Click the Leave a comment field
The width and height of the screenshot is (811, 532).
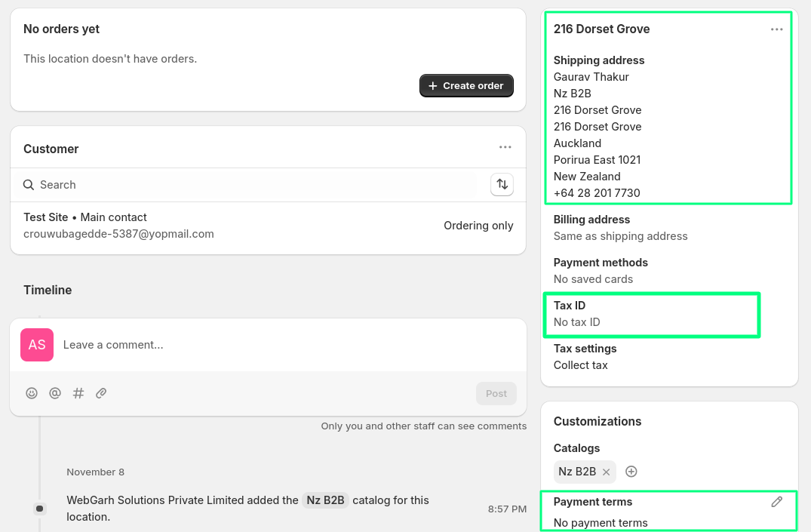(x=287, y=345)
